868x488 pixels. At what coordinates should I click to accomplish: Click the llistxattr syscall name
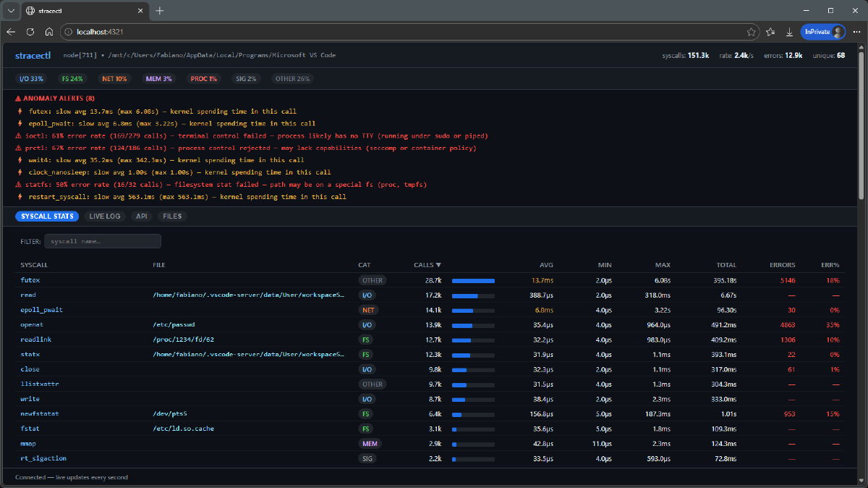(39, 384)
